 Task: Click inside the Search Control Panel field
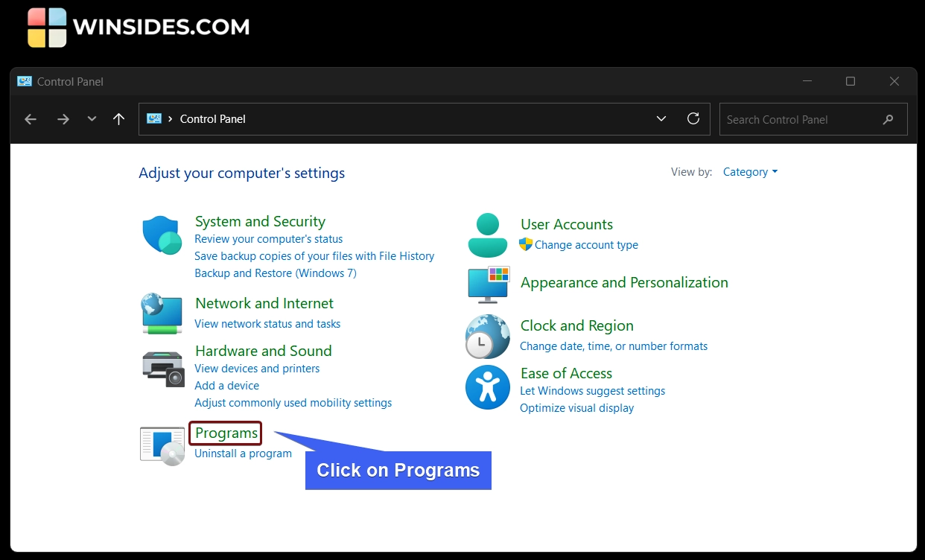click(789, 119)
